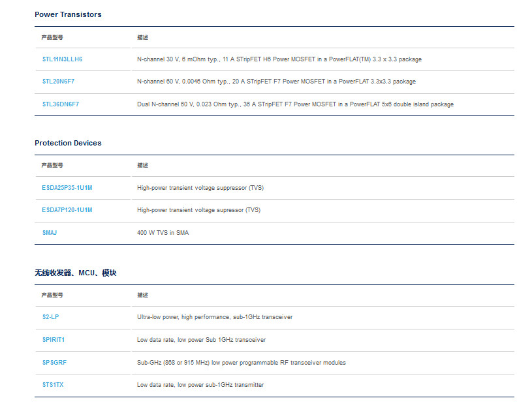Click the ESDA25P35-1U1M row's TVS description
The image size is (532, 411).
200,187
